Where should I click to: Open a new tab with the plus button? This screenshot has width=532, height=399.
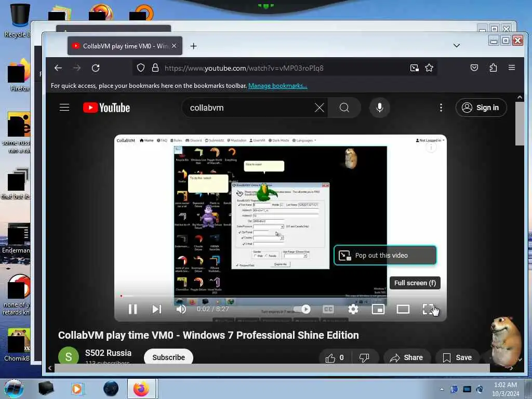[193, 46]
